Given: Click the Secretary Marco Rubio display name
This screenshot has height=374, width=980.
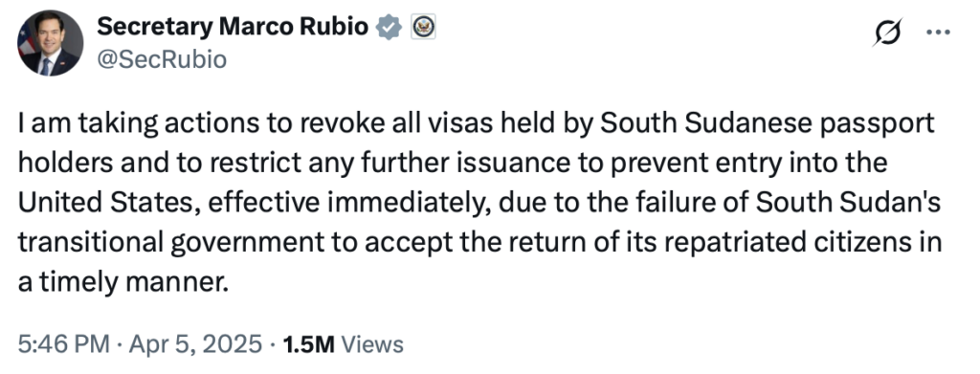Looking at the screenshot, I should point(233,27).
